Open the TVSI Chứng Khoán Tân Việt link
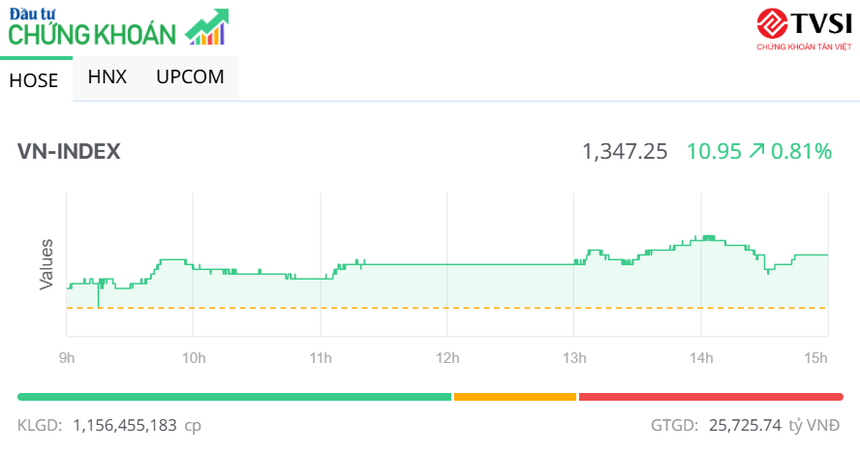The width and height of the screenshot is (860, 453). pos(804,30)
